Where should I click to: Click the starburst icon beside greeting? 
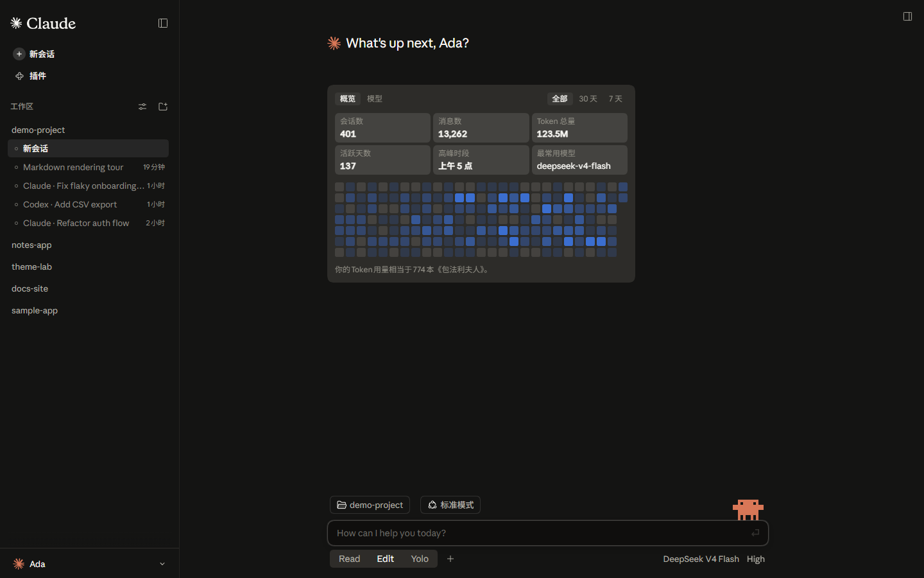334,43
